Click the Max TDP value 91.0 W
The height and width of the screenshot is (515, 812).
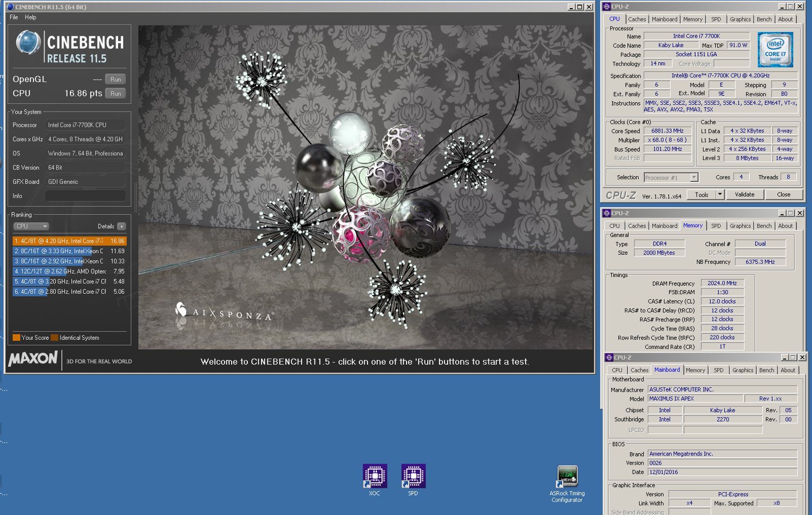(x=738, y=45)
